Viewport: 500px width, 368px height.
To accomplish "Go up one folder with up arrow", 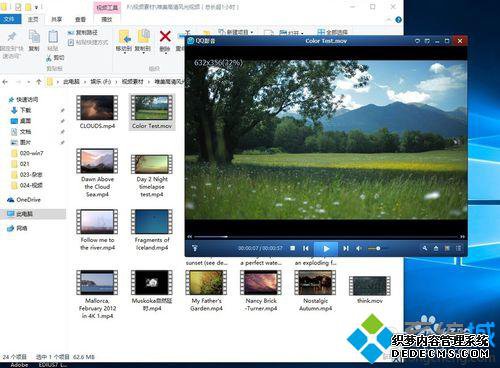I will coord(38,81).
